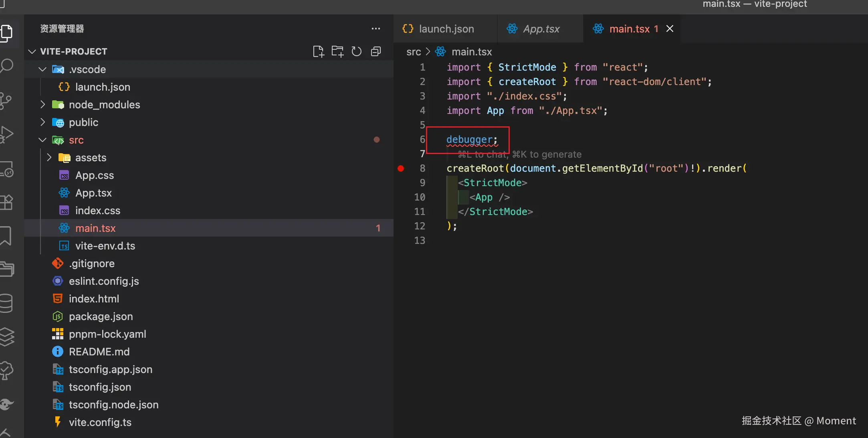Switch to the launch.json tab
The width and height of the screenshot is (868, 438).
[x=446, y=29]
